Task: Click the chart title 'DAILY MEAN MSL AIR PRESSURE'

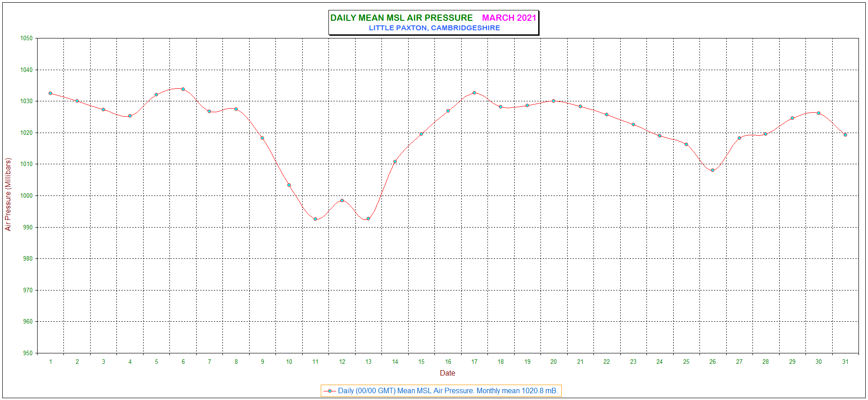Action: pyautogui.click(x=401, y=18)
